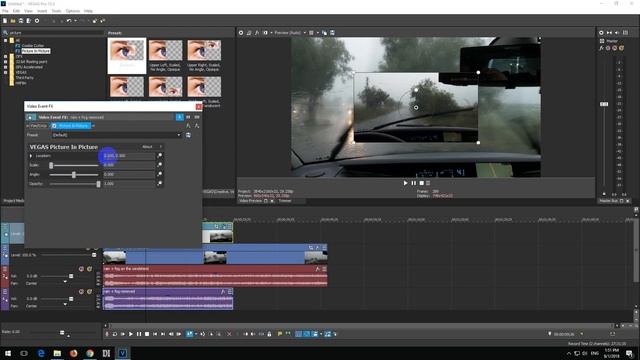This screenshot has height=360, width=640.
Task: Click the Scale slider handle
Action: [51, 165]
